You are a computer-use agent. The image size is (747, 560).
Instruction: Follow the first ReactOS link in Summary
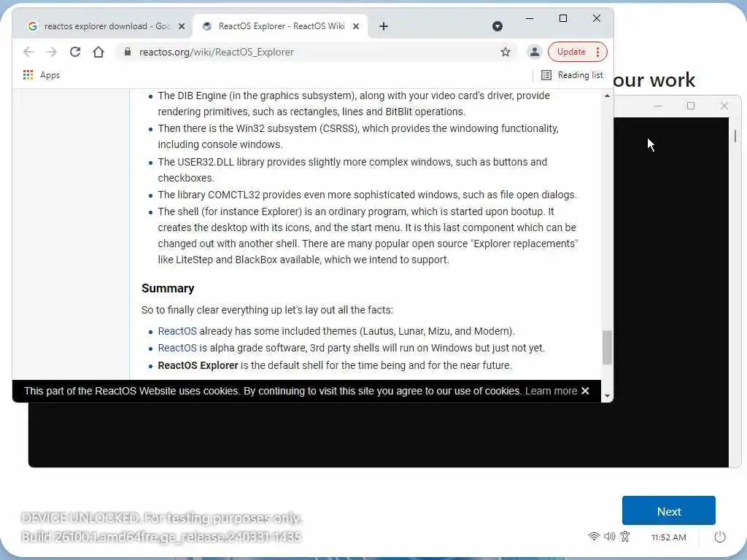tap(177, 331)
